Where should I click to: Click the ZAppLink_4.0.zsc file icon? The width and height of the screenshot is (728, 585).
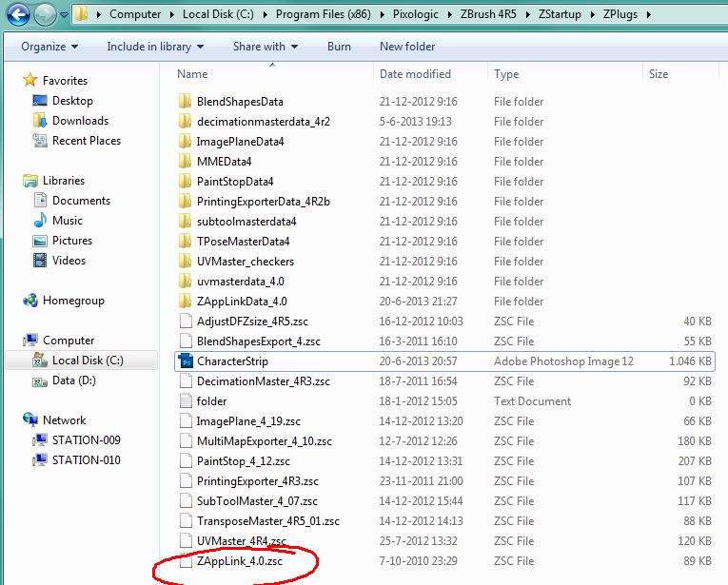(186, 560)
